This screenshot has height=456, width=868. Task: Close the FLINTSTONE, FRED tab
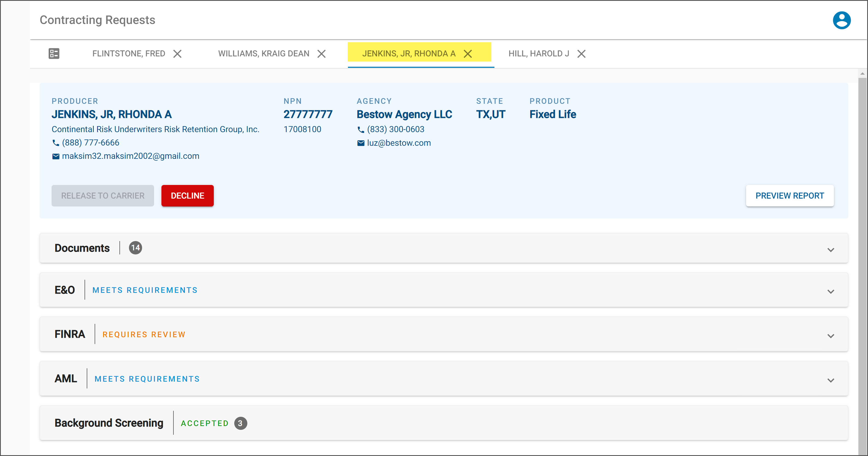click(178, 54)
